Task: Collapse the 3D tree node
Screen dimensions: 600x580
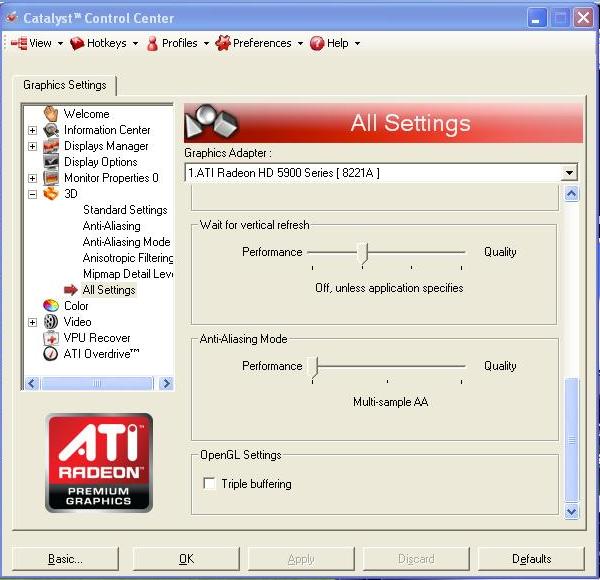Action: tap(33, 194)
